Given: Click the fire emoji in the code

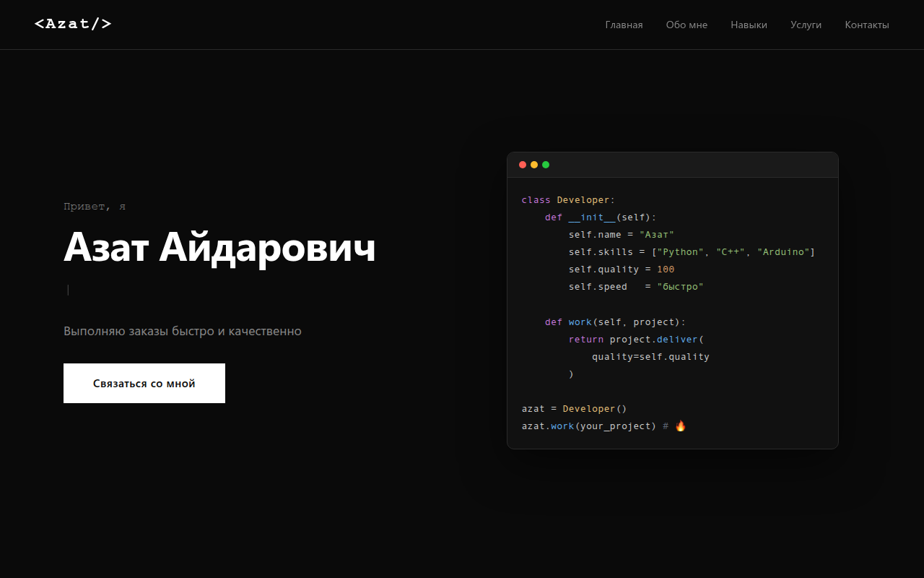Looking at the screenshot, I should click(681, 426).
